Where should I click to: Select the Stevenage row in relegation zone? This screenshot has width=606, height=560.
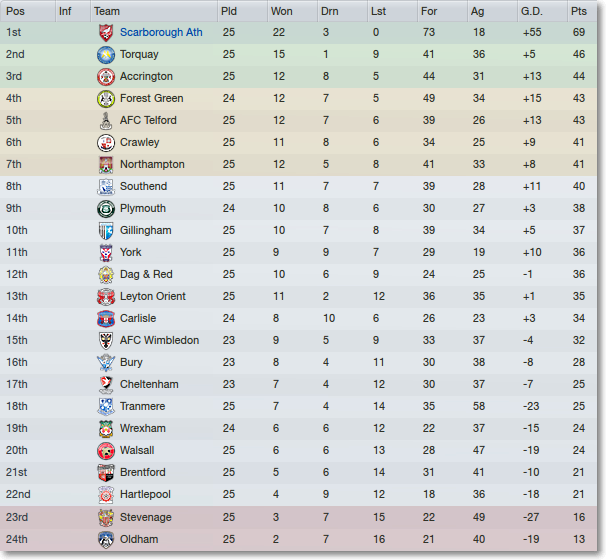[298, 517]
